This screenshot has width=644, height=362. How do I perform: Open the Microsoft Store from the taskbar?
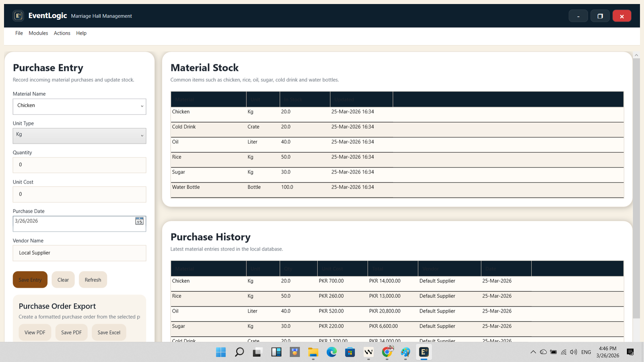pyautogui.click(x=350, y=352)
